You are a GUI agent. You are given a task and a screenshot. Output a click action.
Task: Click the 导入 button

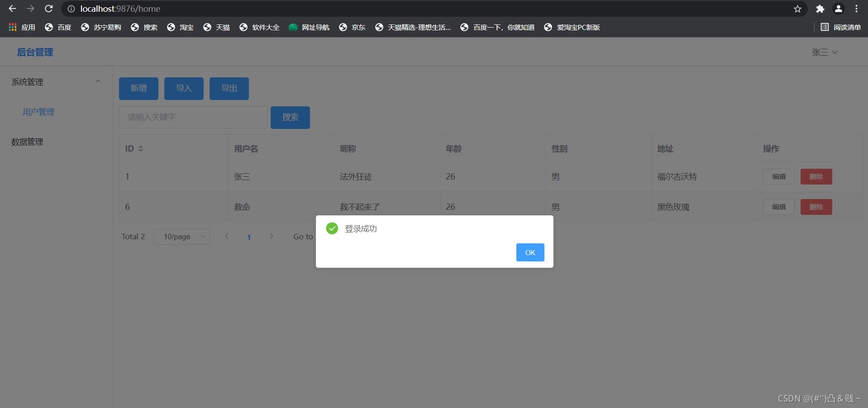click(x=184, y=88)
